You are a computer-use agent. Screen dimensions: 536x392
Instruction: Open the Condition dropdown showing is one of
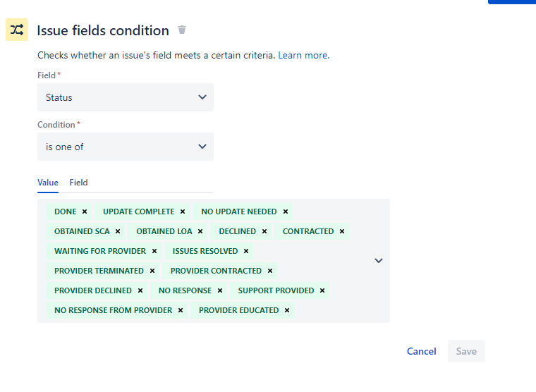[x=126, y=147]
